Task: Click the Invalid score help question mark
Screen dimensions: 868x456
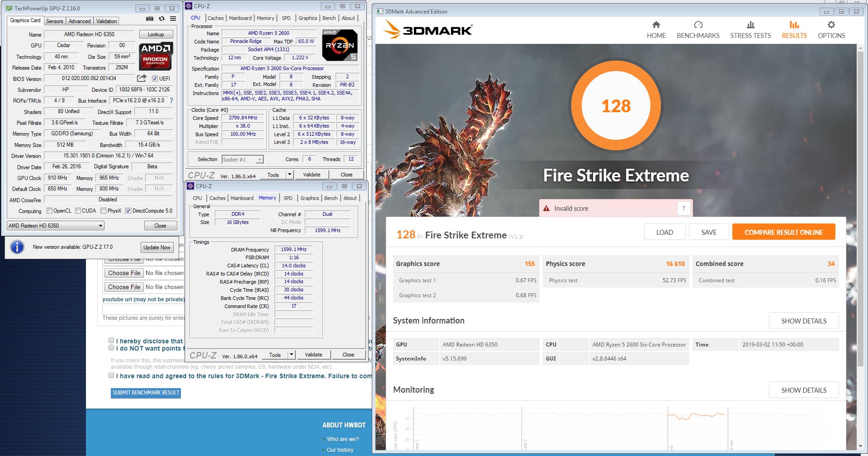Action: 683,208
